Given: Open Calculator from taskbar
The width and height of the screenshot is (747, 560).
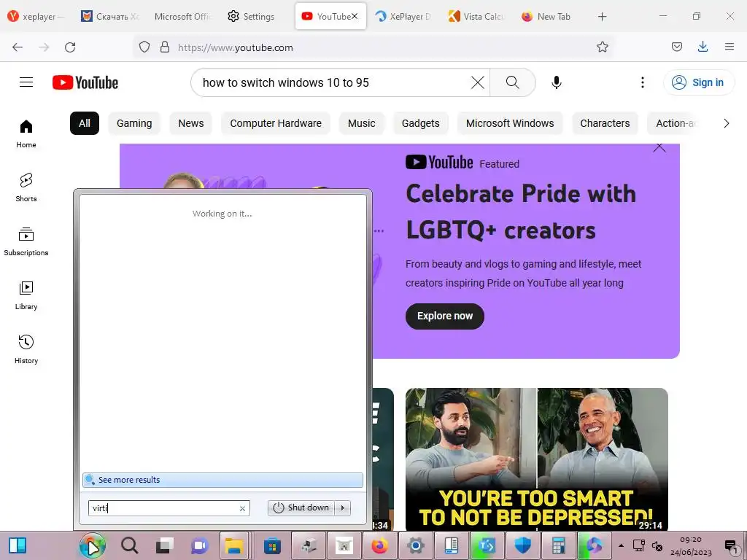Looking at the screenshot, I should click(558, 545).
